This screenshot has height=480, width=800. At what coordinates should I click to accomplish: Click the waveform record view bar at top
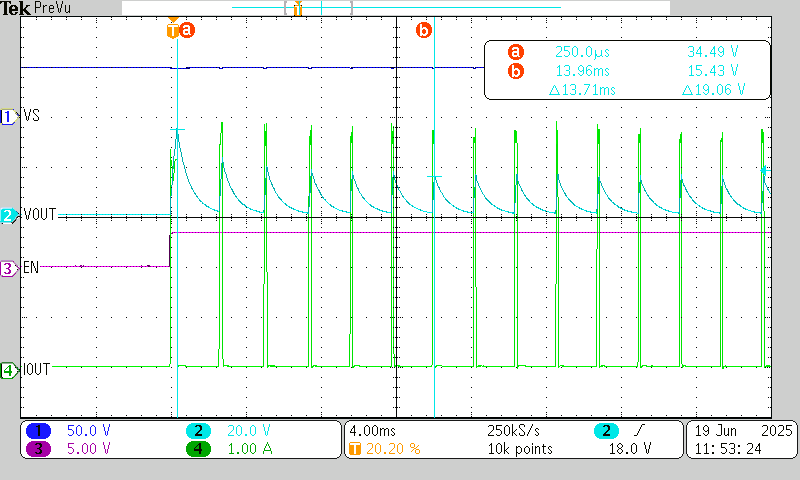[x=298, y=8]
